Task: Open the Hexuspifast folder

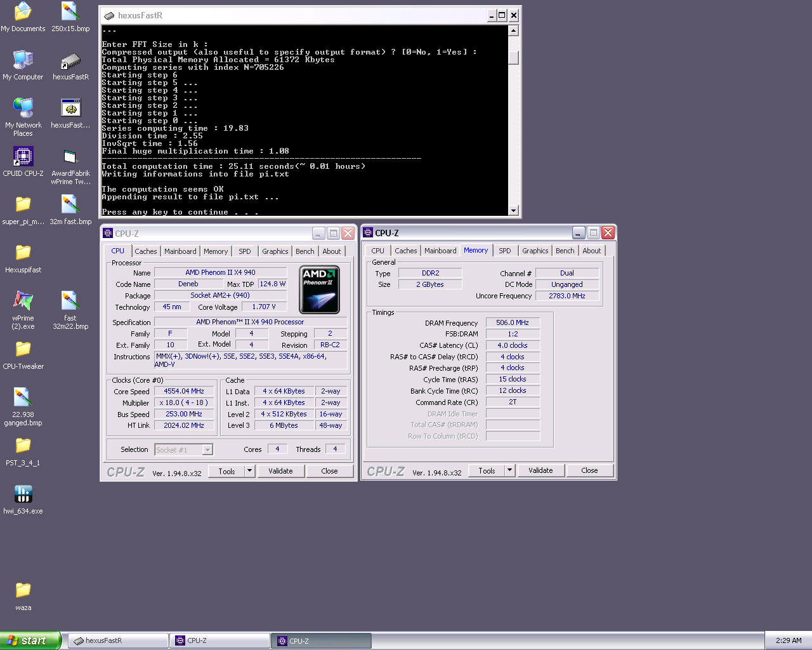Action: coord(23,258)
